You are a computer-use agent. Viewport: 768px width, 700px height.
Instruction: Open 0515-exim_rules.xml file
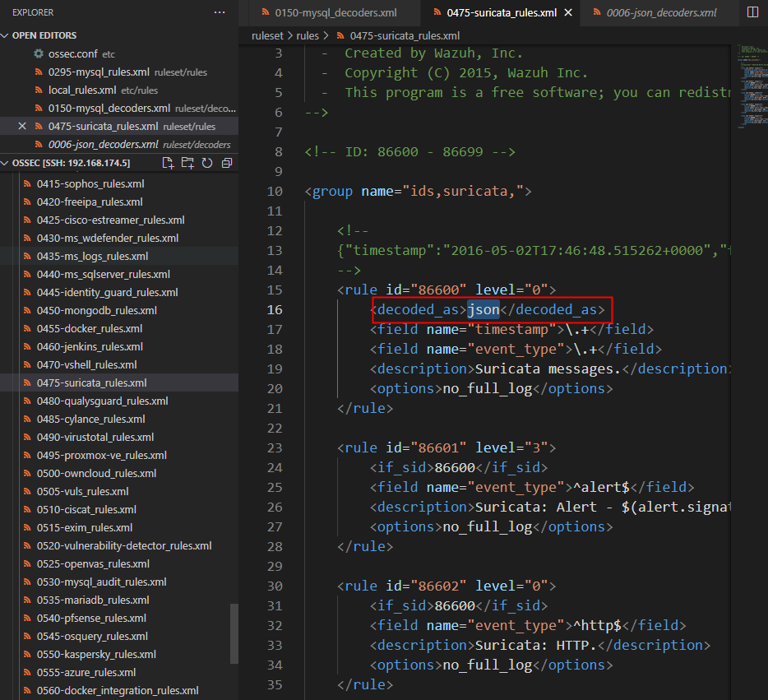point(119,528)
